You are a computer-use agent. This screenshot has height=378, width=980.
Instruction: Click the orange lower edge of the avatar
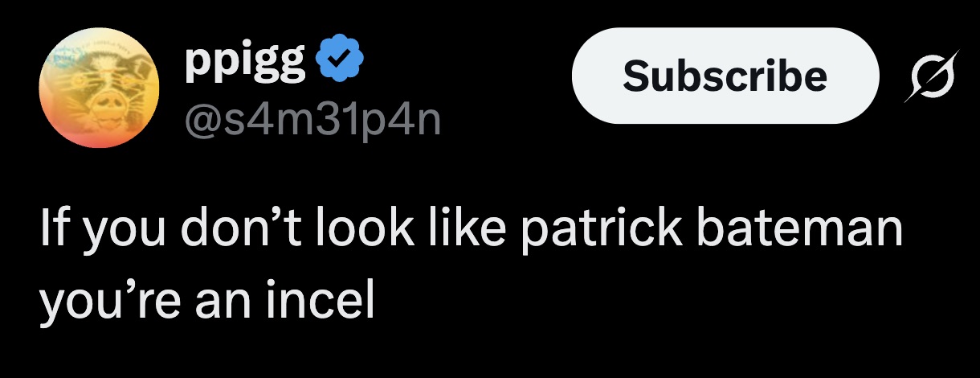100,138
